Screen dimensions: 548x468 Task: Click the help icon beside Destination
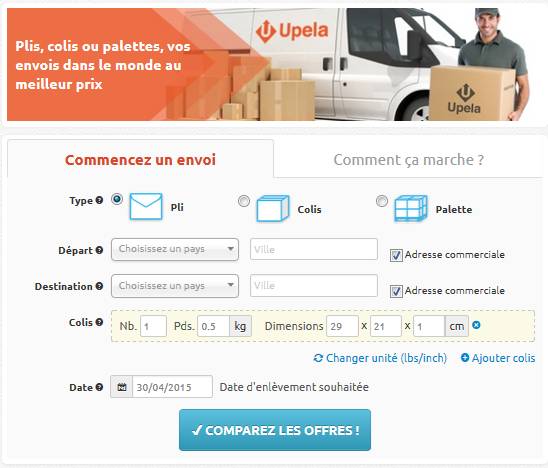point(99,286)
